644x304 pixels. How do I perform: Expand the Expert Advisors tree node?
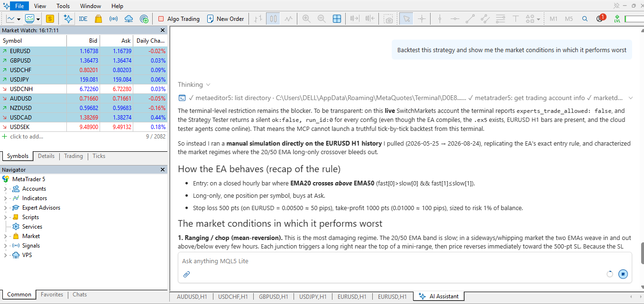pos(5,208)
